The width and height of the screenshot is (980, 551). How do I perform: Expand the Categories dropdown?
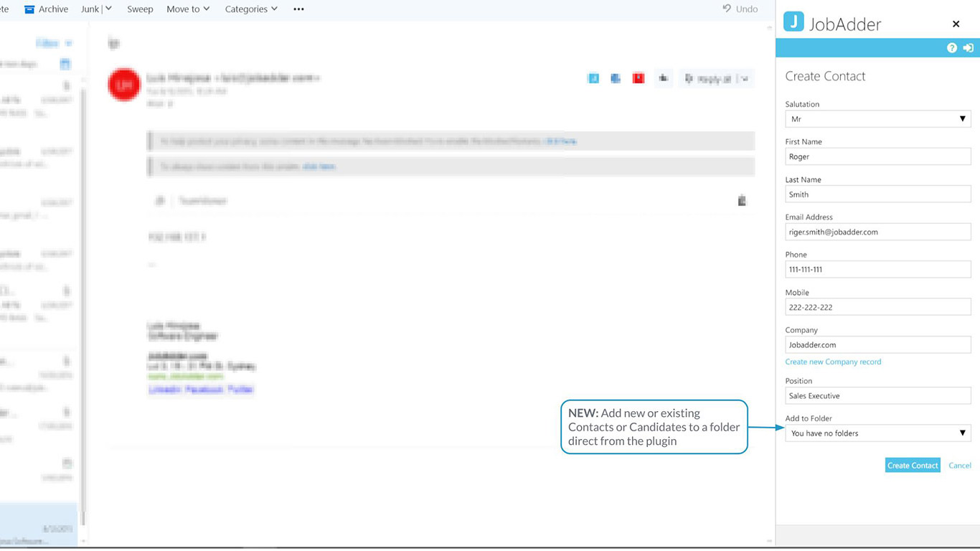pyautogui.click(x=251, y=9)
